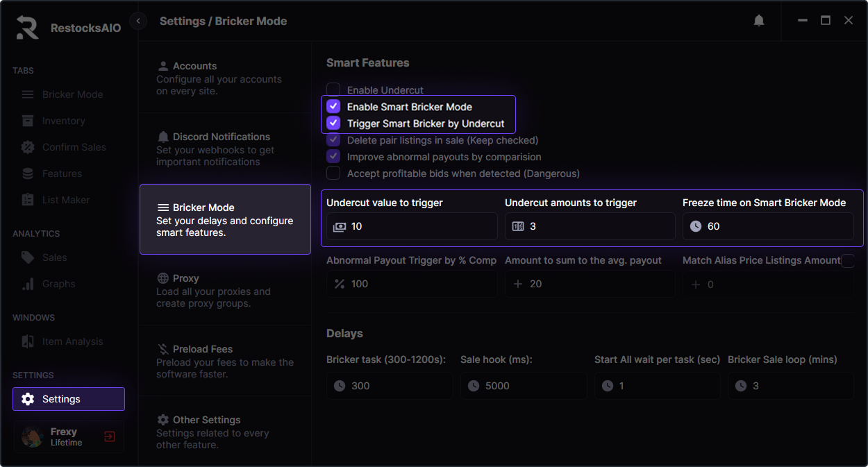Image resolution: width=868 pixels, height=467 pixels.
Task: Open the Item Analysis window
Action: point(72,341)
